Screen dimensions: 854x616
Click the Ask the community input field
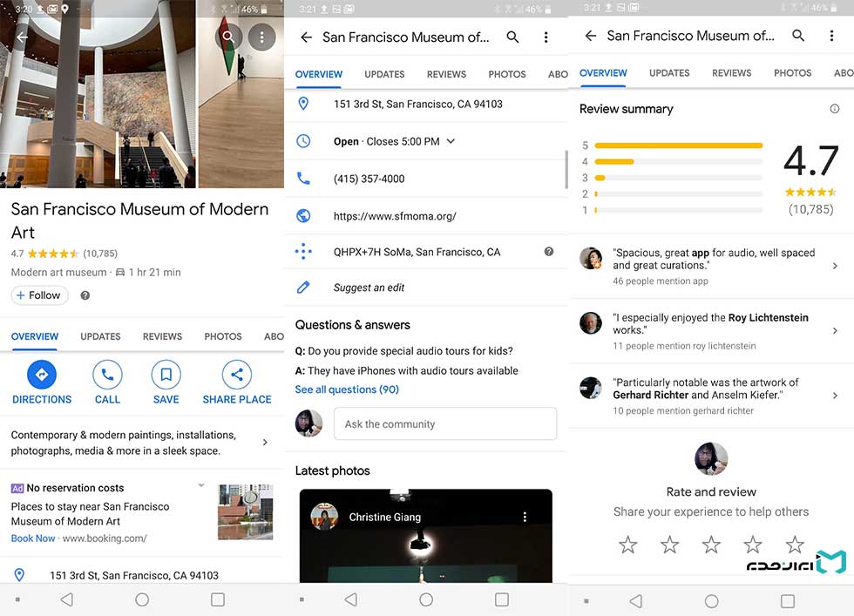444,424
